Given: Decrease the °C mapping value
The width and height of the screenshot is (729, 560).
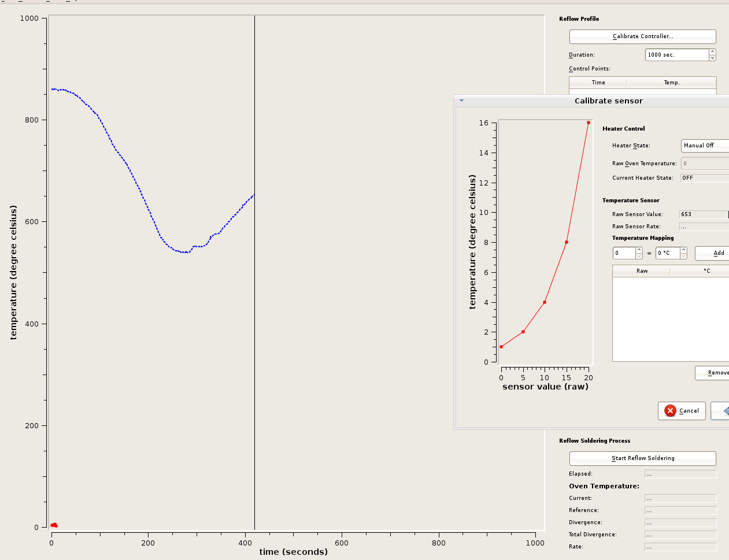Looking at the screenshot, I should click(683, 256).
